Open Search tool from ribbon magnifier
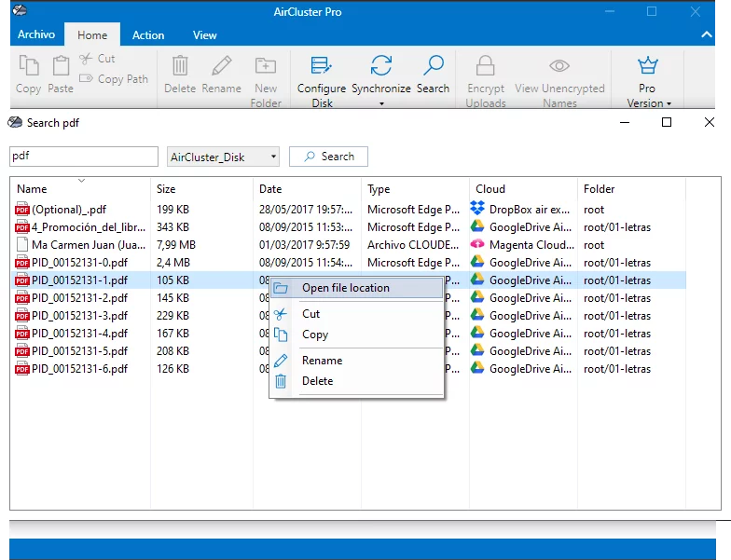The height and width of the screenshot is (560, 731). pyautogui.click(x=433, y=66)
